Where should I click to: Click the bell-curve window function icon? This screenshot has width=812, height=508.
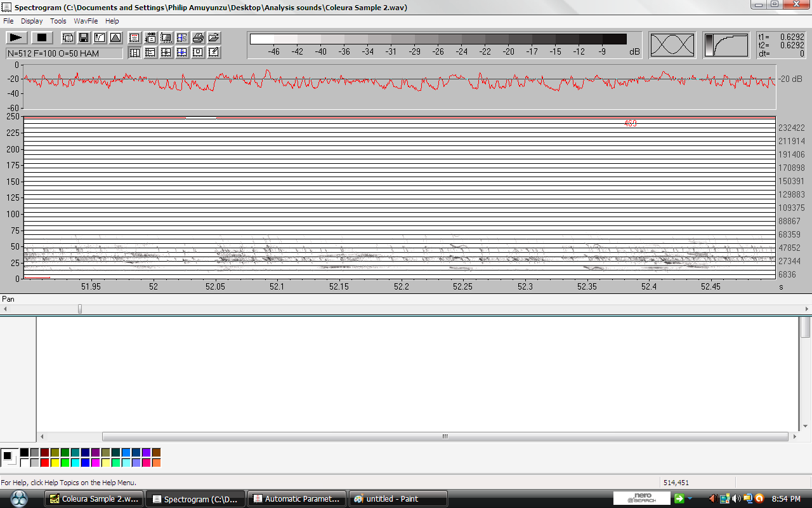[115, 37]
